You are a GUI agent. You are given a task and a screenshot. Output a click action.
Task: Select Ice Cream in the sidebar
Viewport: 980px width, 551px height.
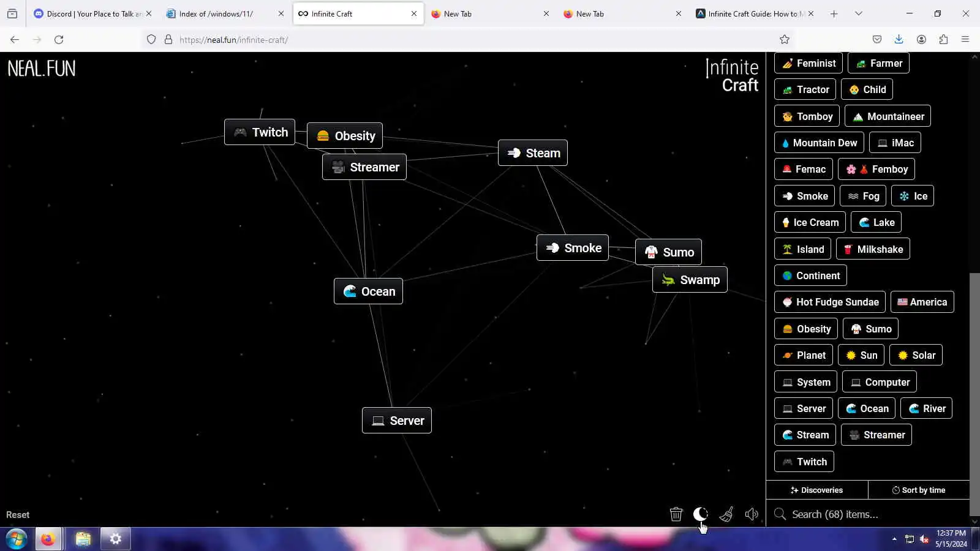pos(810,222)
